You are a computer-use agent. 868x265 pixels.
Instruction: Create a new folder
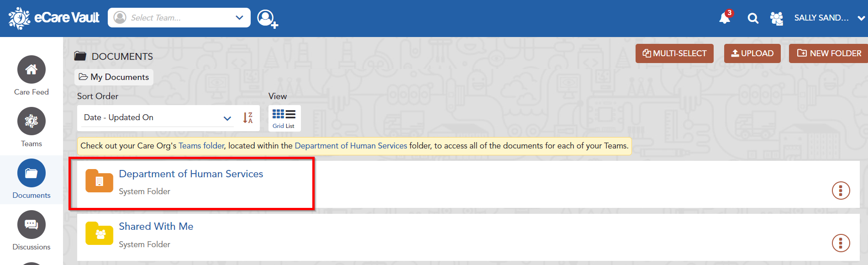pos(829,53)
